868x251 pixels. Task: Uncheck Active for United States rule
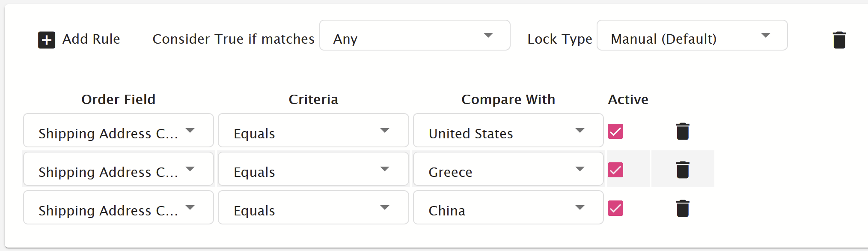click(x=615, y=131)
